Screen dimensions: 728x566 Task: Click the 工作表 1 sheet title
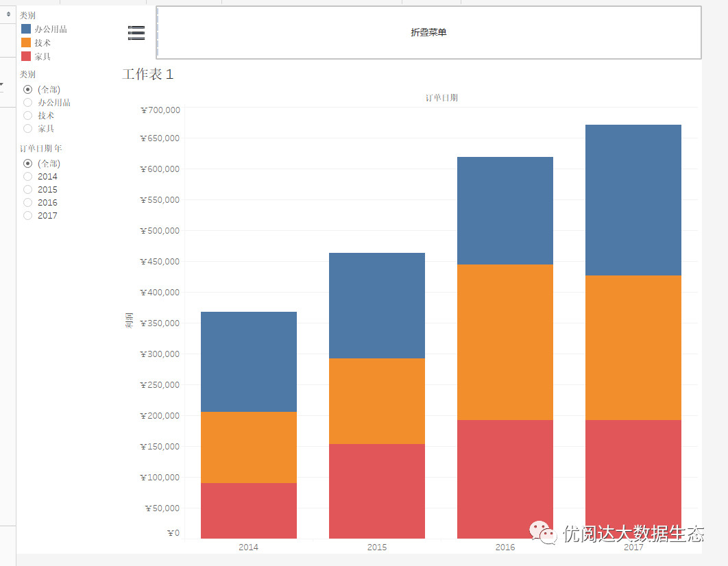(x=147, y=74)
